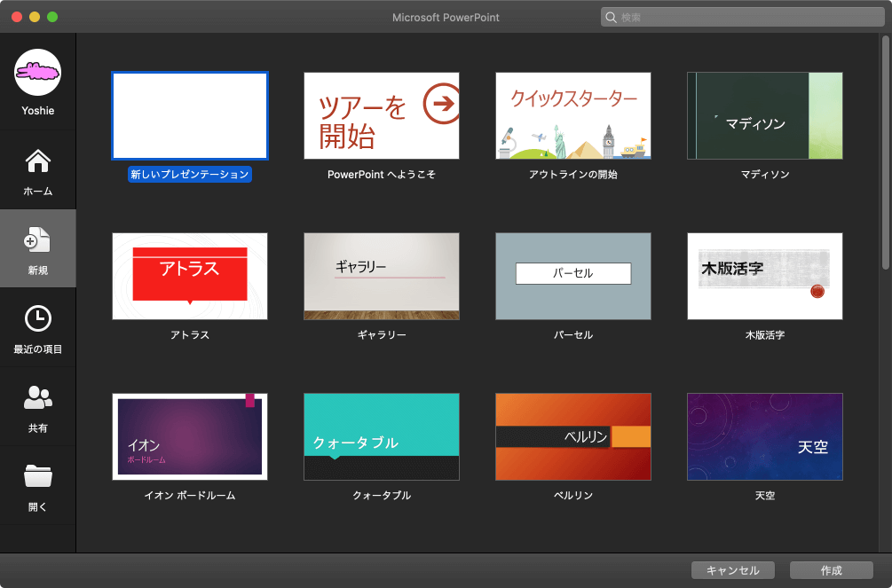Click the キャンセル button

tap(733, 570)
